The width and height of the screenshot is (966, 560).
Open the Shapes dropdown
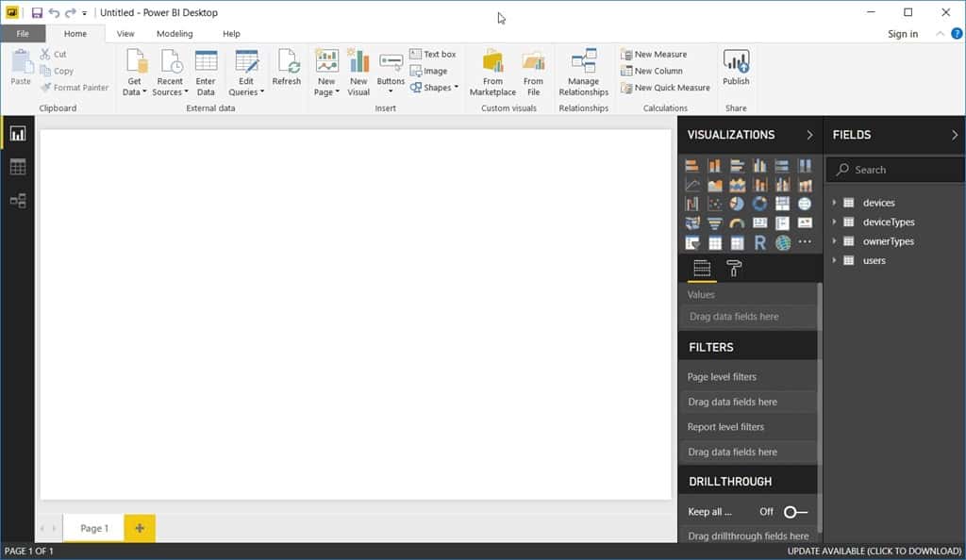click(x=434, y=88)
